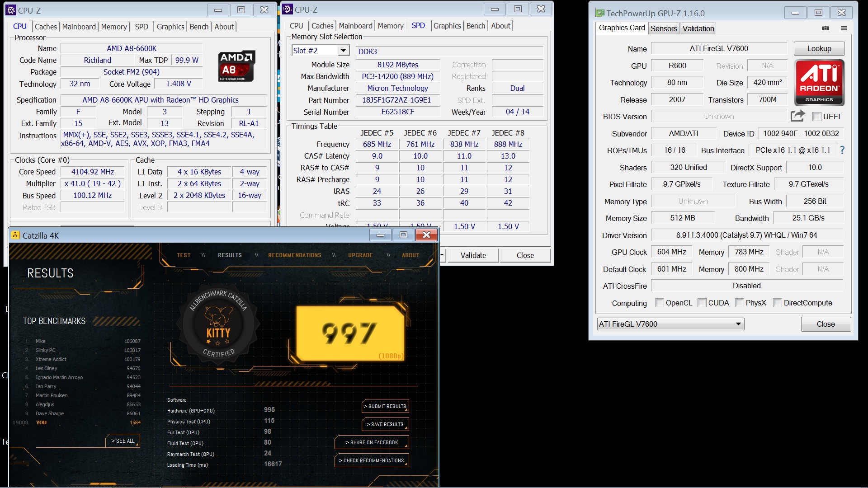Click the Device ID 1002 940F value

tap(801, 133)
